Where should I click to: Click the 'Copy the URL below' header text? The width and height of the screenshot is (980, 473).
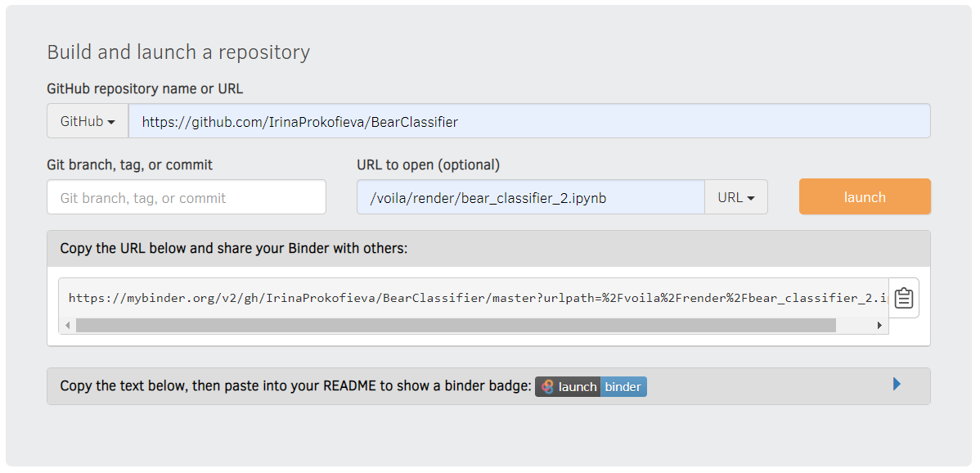[234, 249]
